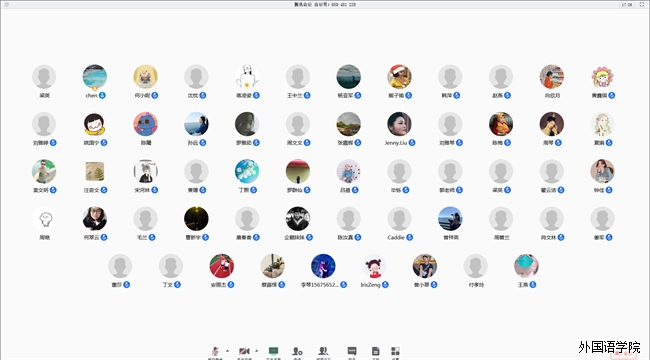650x360 pixels.
Task: Open the chat bubble icon
Action: coord(352,351)
